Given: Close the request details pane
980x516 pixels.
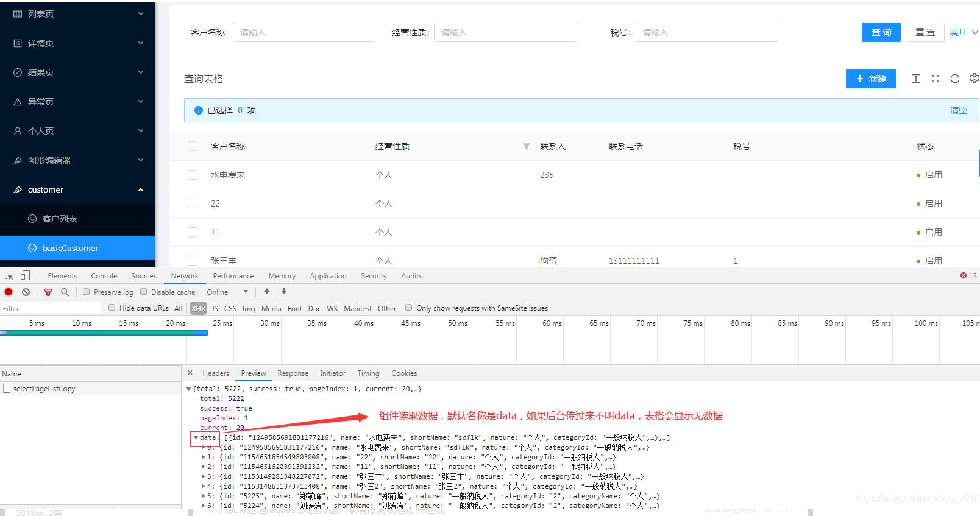Looking at the screenshot, I should click(190, 373).
